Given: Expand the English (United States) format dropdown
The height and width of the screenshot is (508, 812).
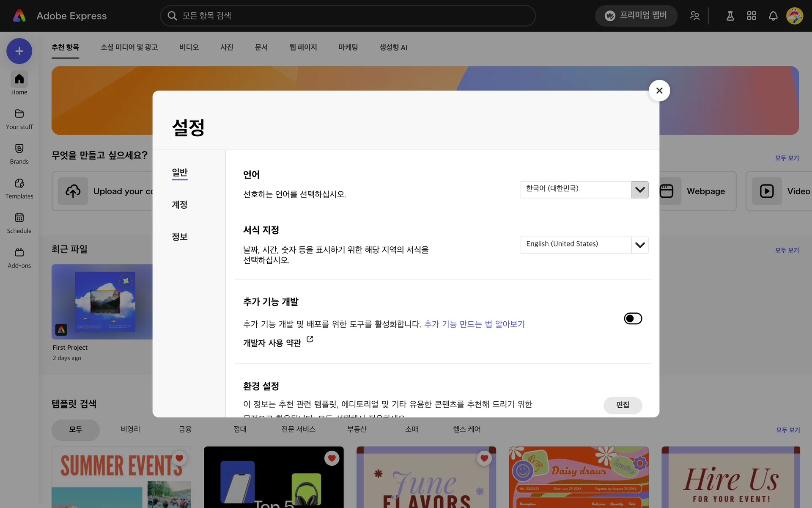Looking at the screenshot, I should [x=640, y=245].
